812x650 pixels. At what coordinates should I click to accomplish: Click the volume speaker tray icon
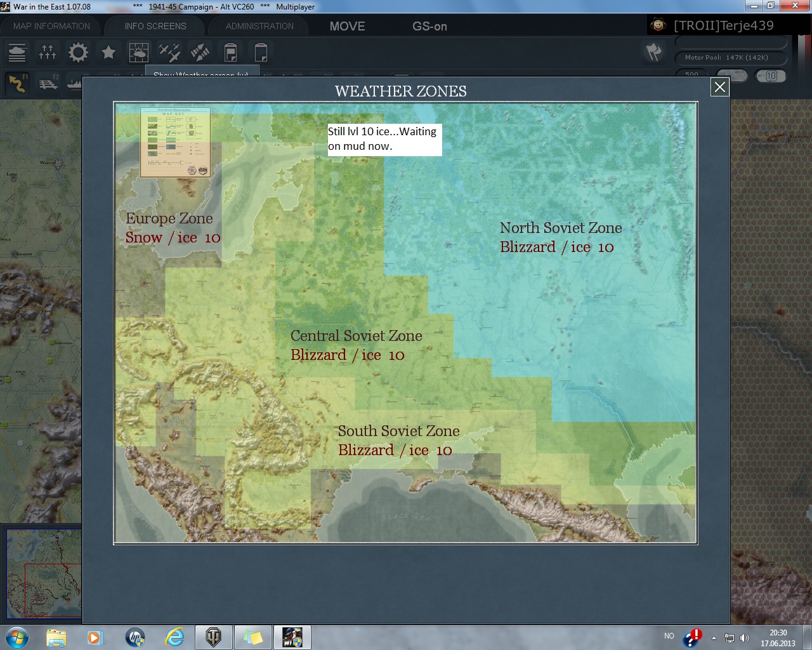coord(745,638)
